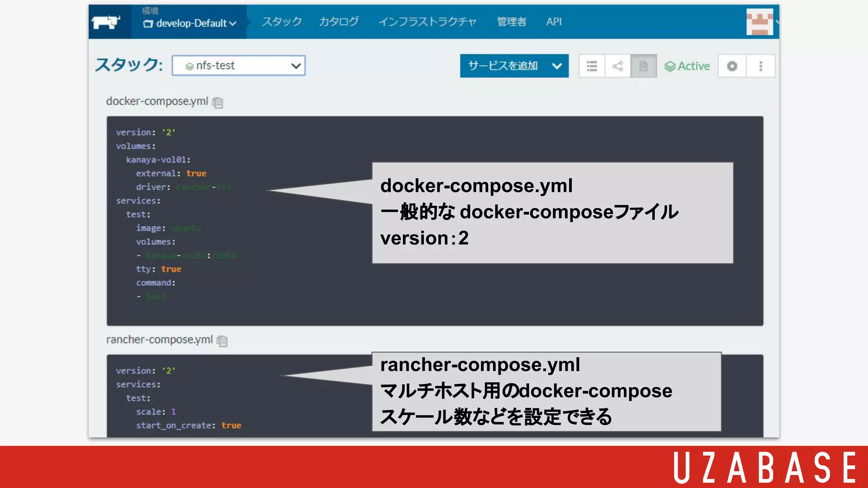Copy docker-compose.yml to clipboard

217,103
